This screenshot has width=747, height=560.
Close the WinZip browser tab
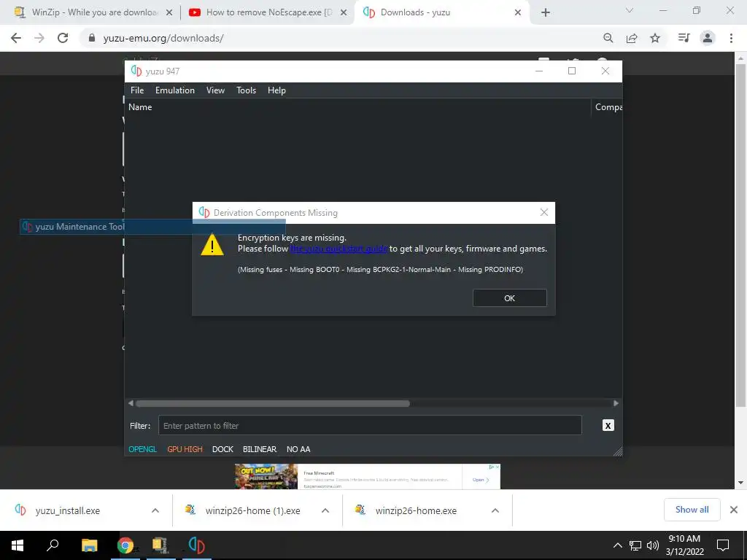[x=169, y=13]
